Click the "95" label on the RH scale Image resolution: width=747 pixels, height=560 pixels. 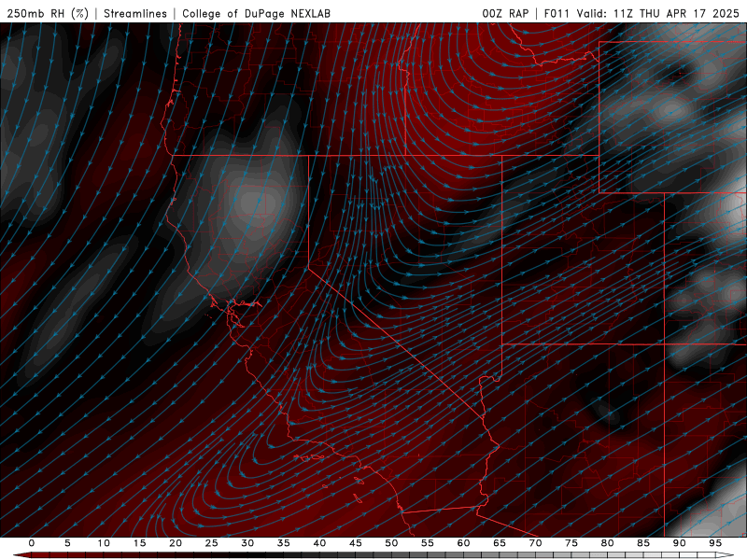[x=715, y=543]
